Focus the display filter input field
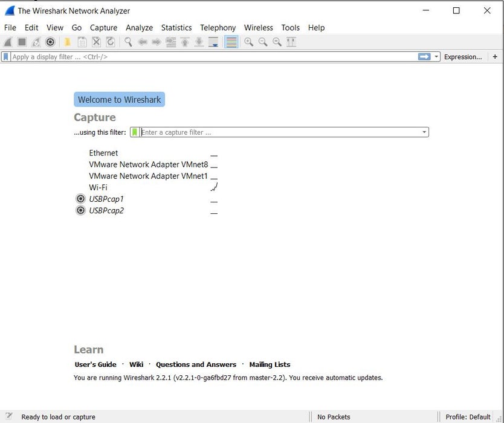The width and height of the screenshot is (504, 423). (214, 57)
